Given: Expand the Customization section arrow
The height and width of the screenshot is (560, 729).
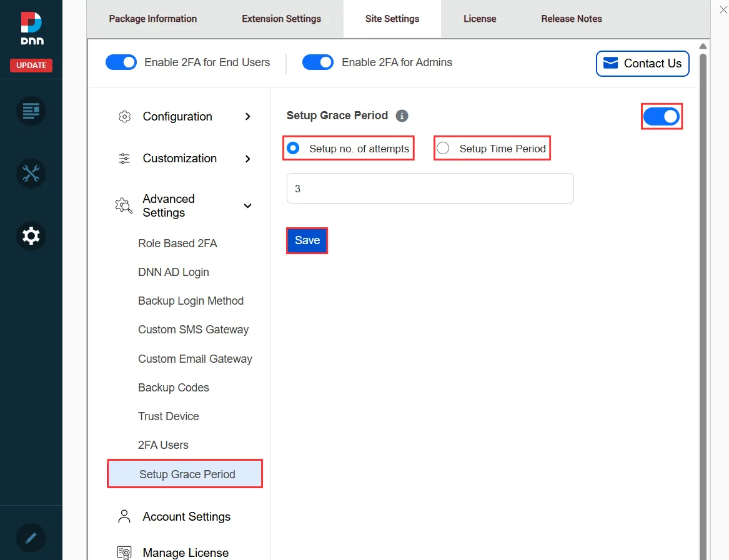Looking at the screenshot, I should tap(248, 159).
